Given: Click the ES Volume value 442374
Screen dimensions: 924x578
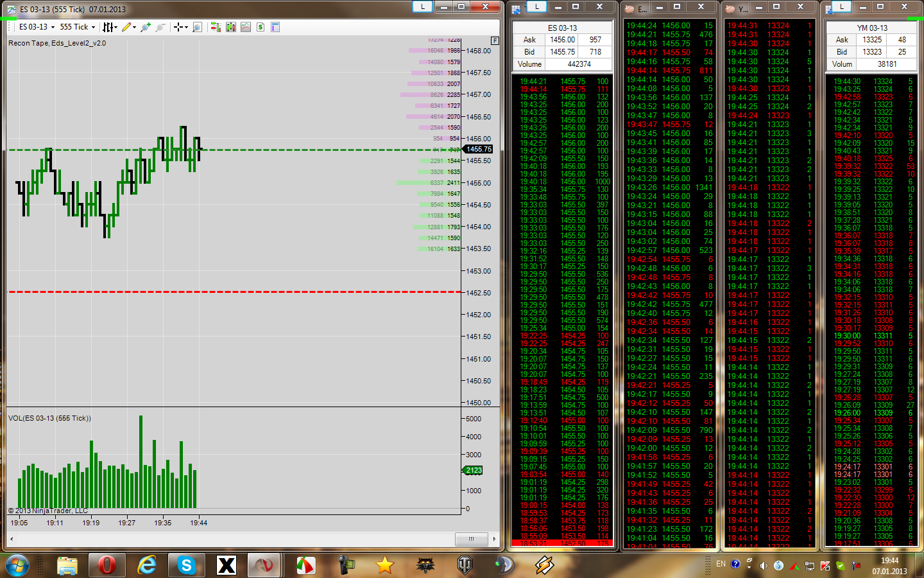Looking at the screenshot, I should (579, 64).
